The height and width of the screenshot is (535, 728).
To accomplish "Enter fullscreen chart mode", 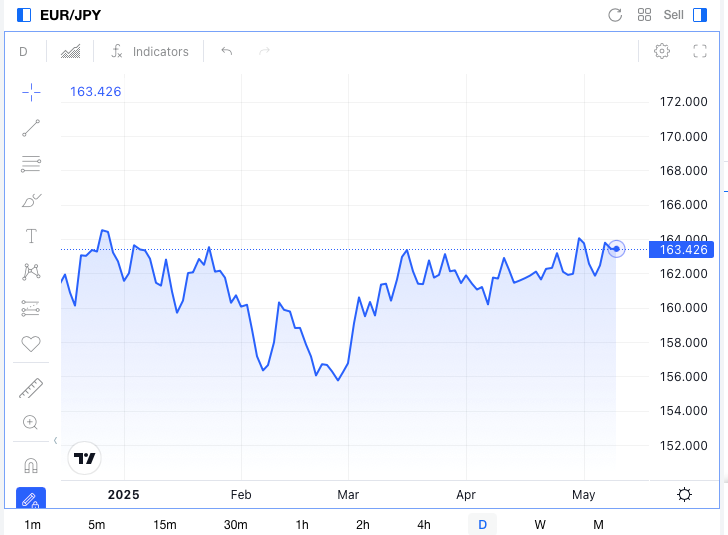I will tap(700, 51).
